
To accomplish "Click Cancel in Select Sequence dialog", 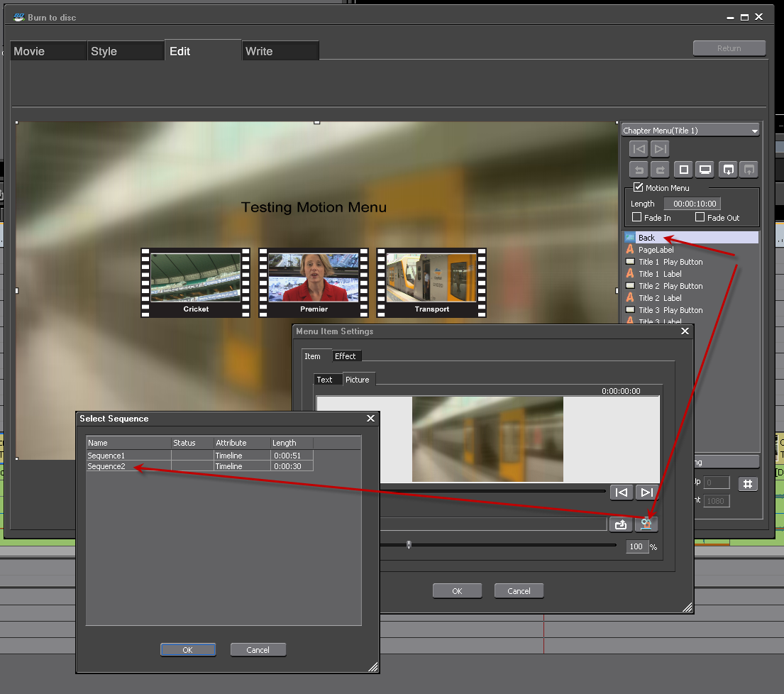I will [x=258, y=649].
